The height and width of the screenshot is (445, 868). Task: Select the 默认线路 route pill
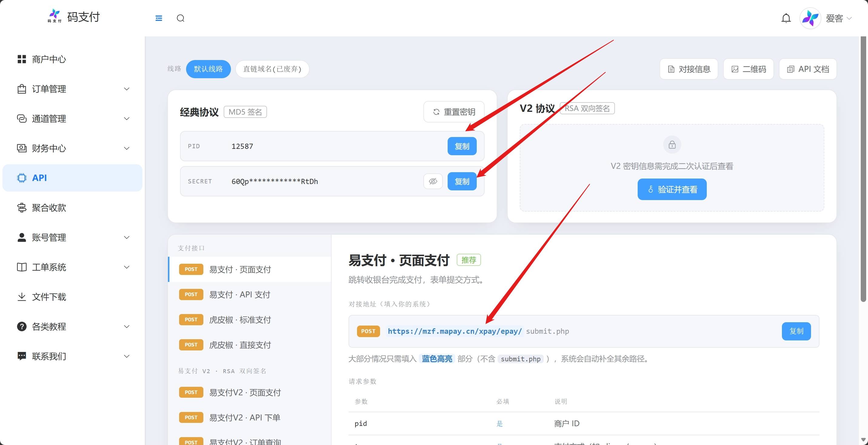point(208,69)
